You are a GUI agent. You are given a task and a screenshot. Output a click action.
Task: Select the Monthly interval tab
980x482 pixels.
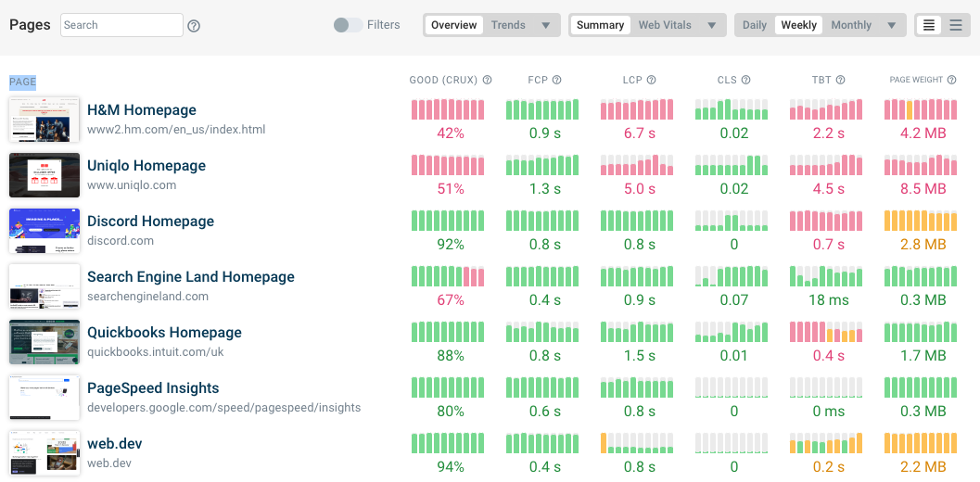(851, 25)
